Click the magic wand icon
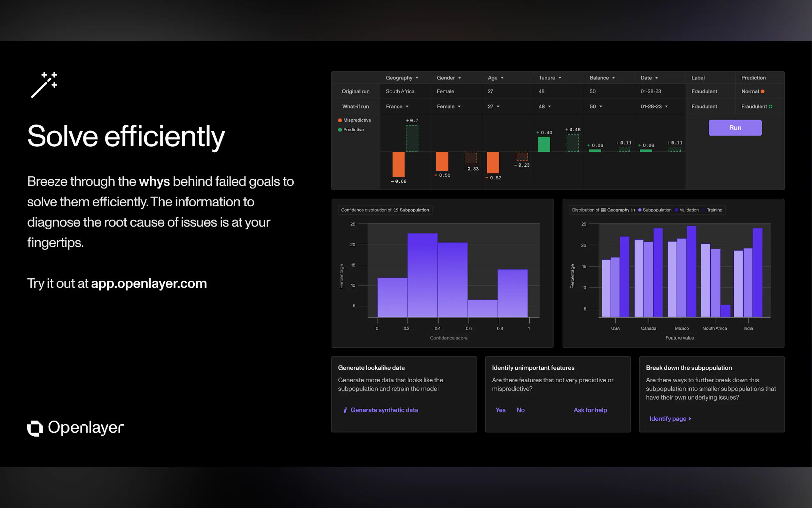This screenshot has width=812, height=508. point(44,85)
